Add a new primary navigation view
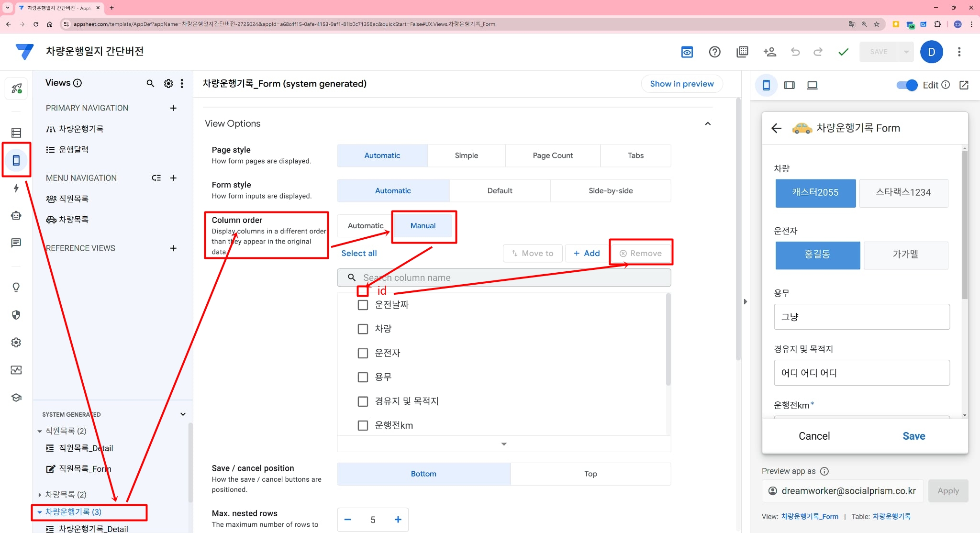The width and height of the screenshot is (980, 533). pos(173,108)
